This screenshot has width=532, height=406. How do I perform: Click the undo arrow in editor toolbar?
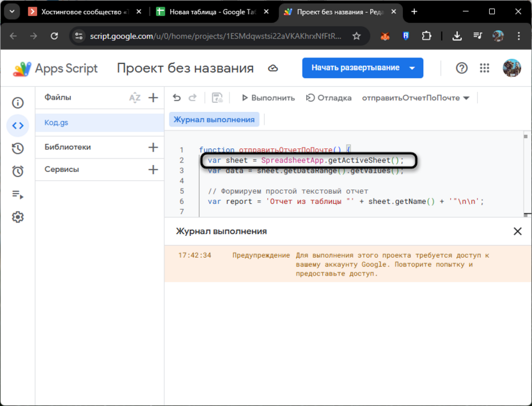(177, 98)
